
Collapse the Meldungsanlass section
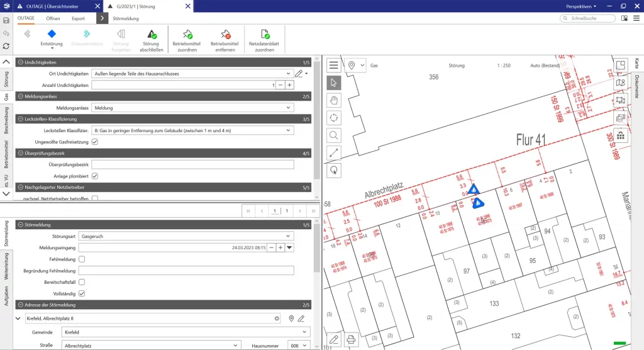pos(21,96)
